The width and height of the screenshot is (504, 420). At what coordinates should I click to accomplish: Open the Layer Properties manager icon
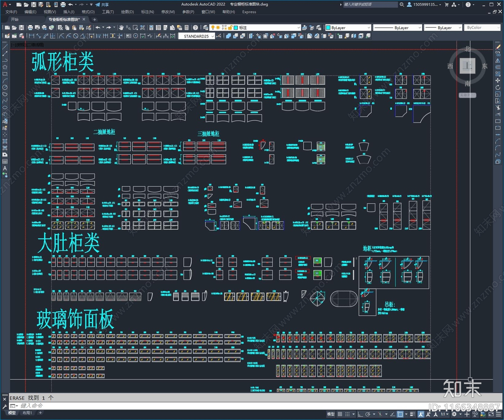click(206, 28)
